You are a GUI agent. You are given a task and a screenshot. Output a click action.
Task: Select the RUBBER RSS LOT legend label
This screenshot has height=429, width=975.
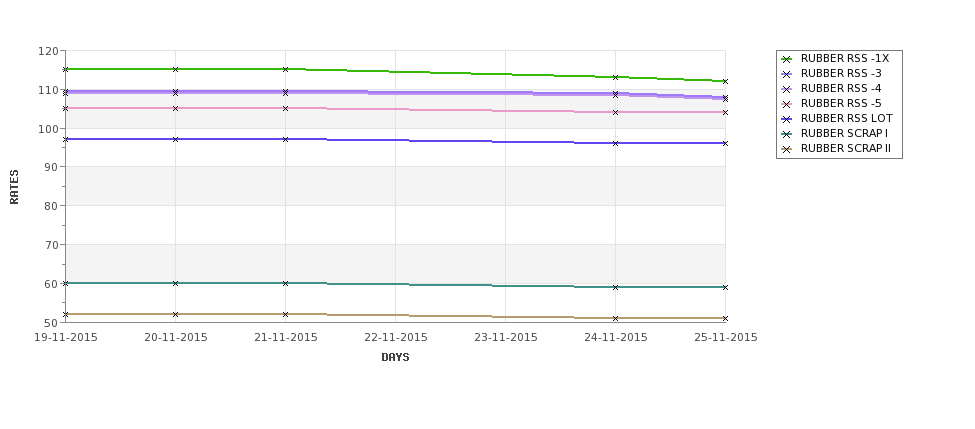point(846,118)
